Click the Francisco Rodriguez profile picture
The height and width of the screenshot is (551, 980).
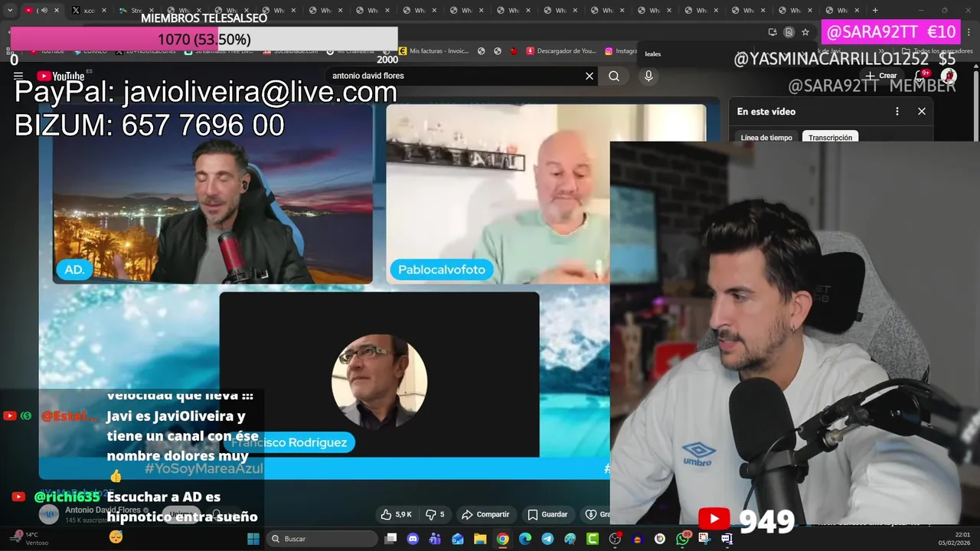(379, 381)
